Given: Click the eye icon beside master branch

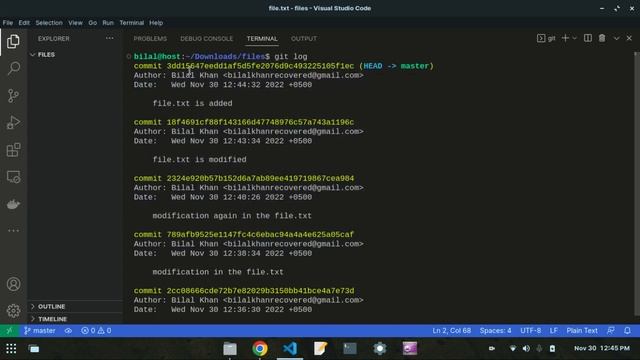Looking at the screenshot, I should tap(68, 331).
